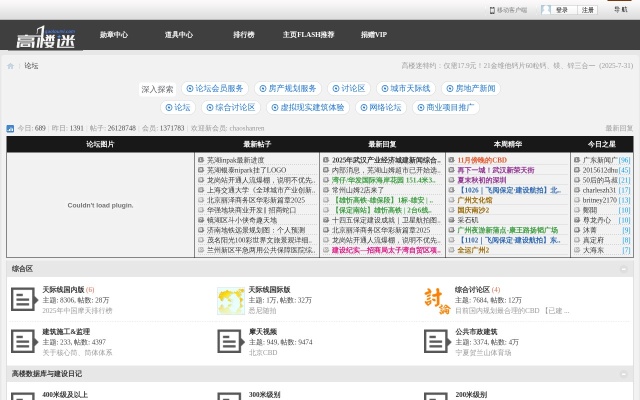640x400 pixels.
Task: Open 天际线国内版 forum icon
Action: click(x=24, y=299)
